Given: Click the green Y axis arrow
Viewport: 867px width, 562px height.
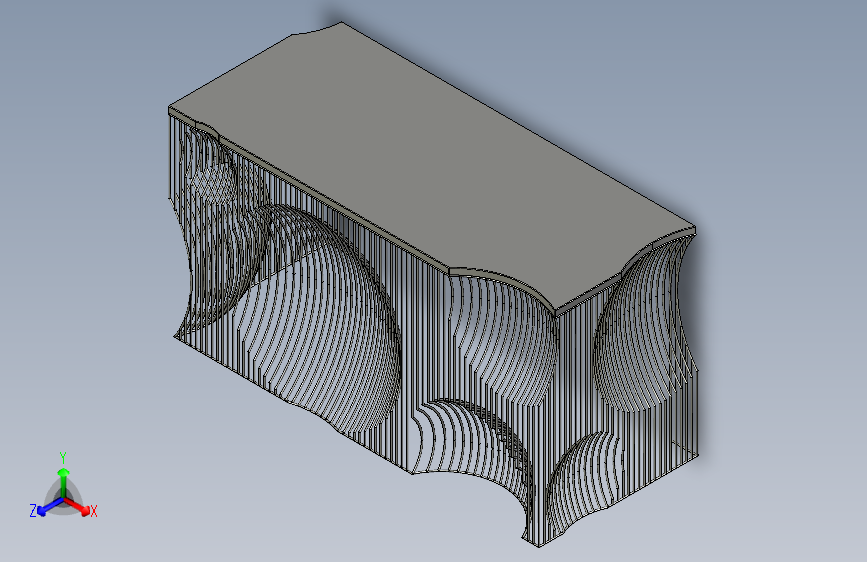Looking at the screenshot, I should 64,483.
